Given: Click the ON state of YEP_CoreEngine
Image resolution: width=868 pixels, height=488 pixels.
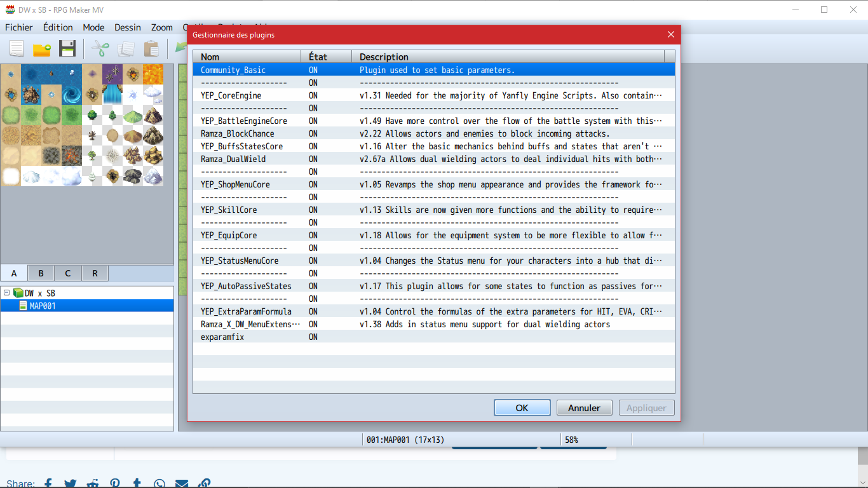Looking at the screenshot, I should click(x=313, y=95).
